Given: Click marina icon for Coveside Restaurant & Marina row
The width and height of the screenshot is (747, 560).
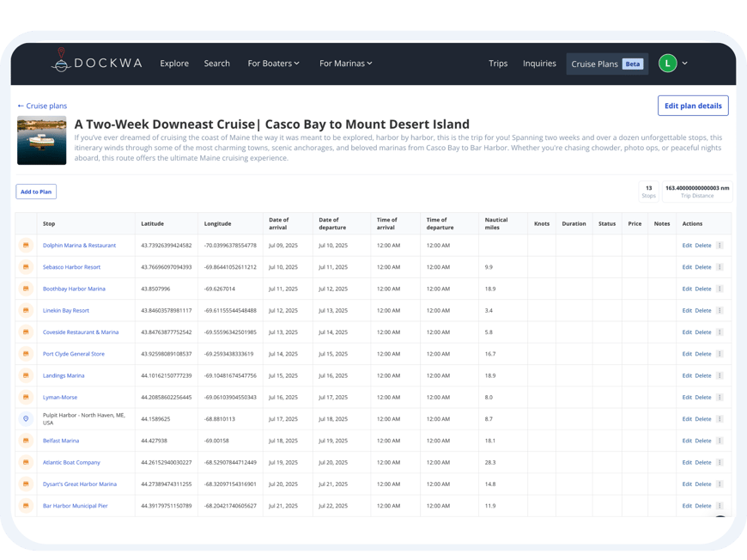Looking at the screenshot, I should click(27, 332).
